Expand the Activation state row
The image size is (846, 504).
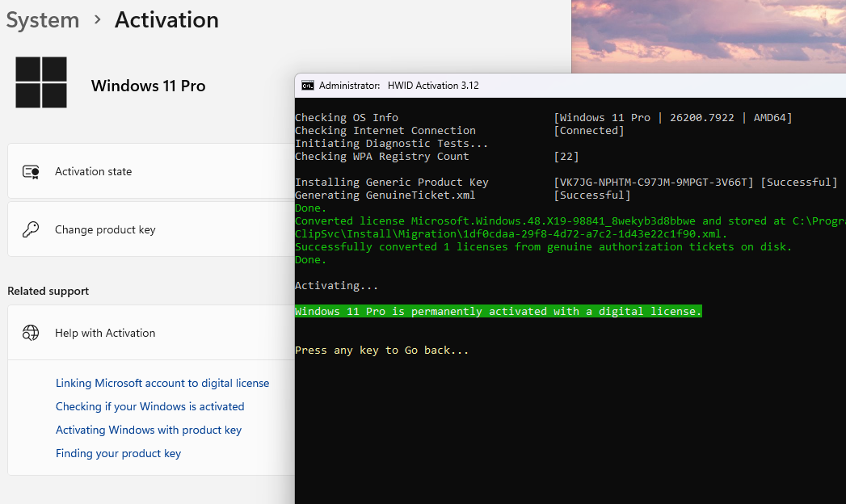(x=151, y=171)
